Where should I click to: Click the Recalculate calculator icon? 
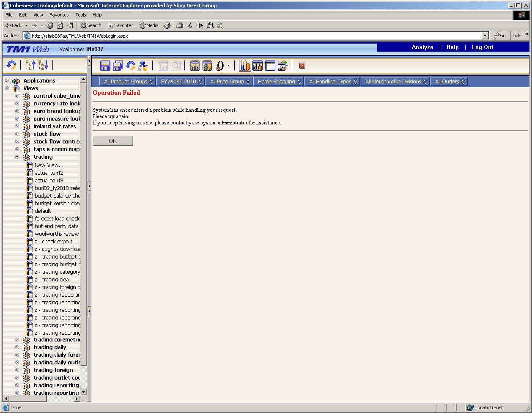pyautogui.click(x=195, y=66)
